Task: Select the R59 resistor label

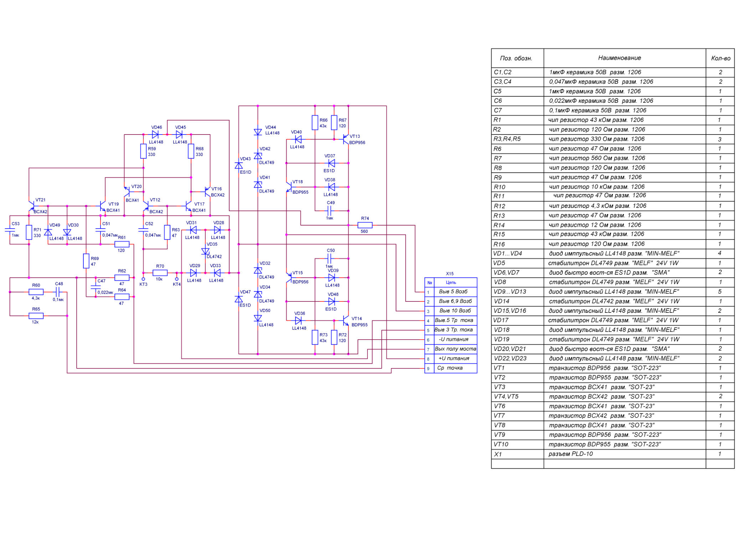Action: point(152,149)
